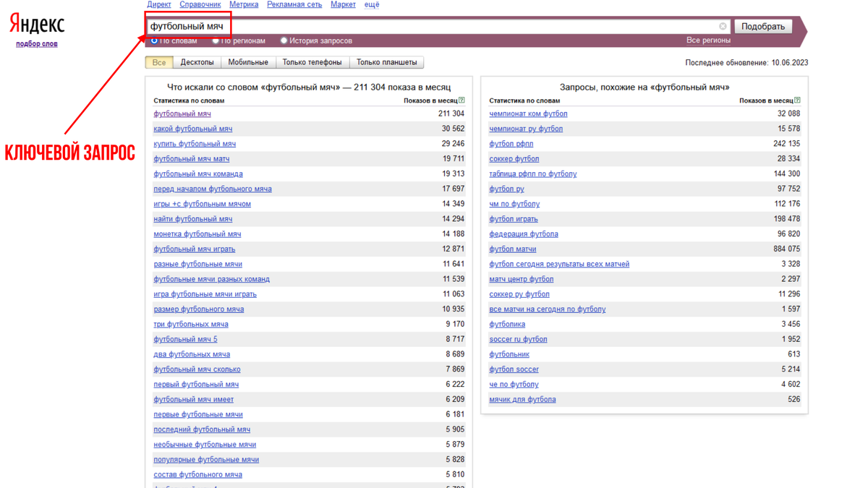Screen dimensions: 868x488
Task: Open Директ in the top menu
Action: (159, 4)
